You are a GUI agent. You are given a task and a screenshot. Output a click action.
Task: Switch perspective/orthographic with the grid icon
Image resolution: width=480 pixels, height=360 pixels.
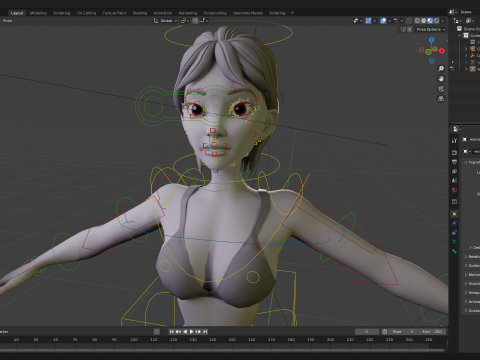pos(441,99)
